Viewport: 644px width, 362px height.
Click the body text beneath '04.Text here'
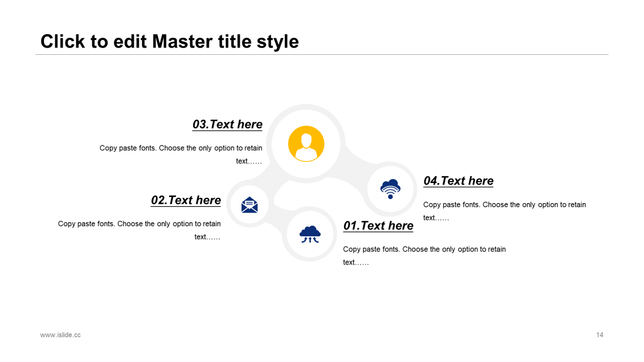pos(504,211)
